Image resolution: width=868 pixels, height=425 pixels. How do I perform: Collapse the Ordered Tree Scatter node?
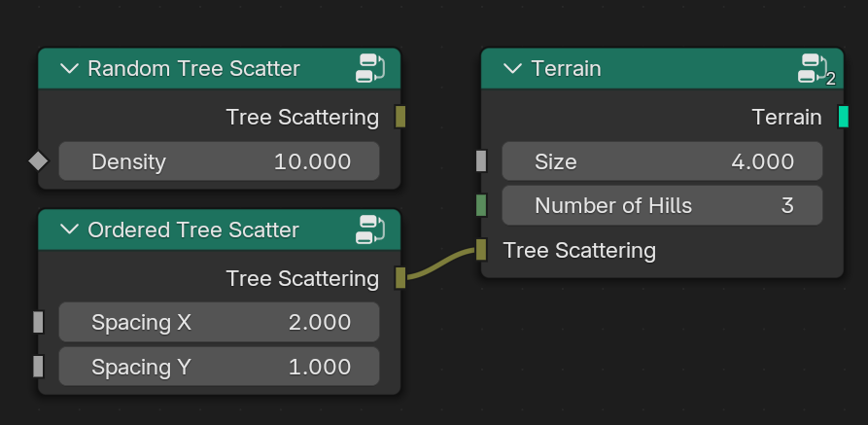[x=68, y=230]
